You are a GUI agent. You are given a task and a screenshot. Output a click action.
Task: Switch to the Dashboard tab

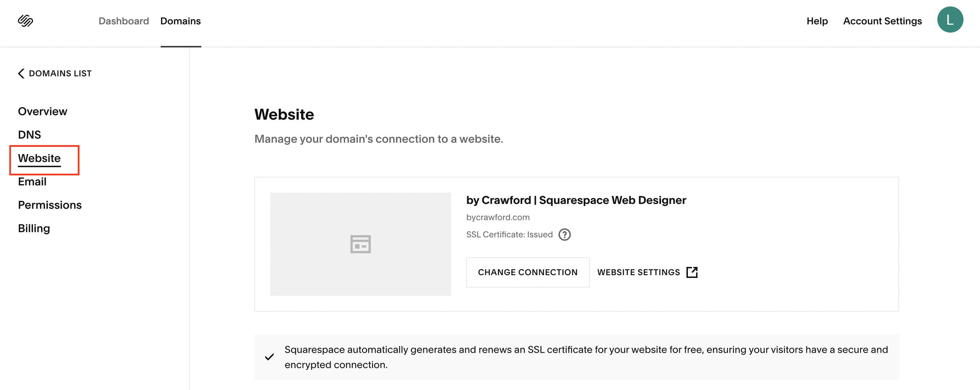pyautogui.click(x=123, y=21)
